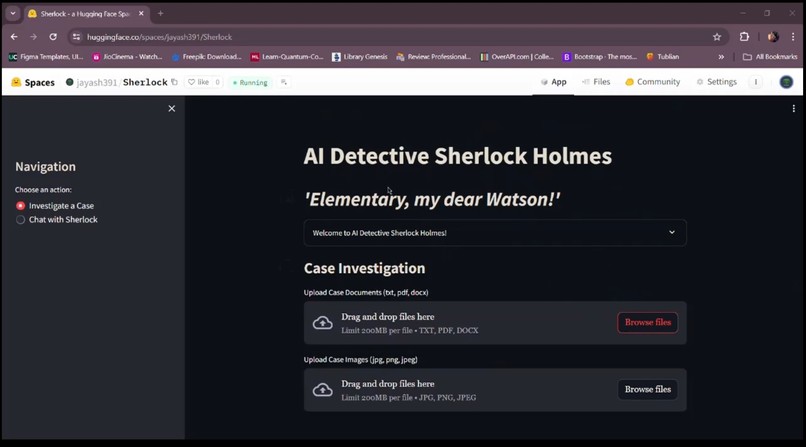View site information icon in address bar
The height and width of the screenshot is (447, 806).
point(77,37)
